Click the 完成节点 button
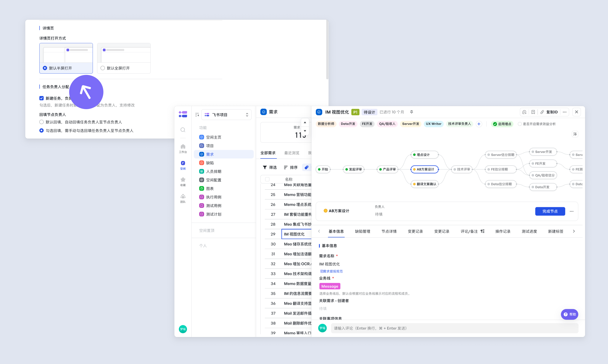 pos(550,211)
